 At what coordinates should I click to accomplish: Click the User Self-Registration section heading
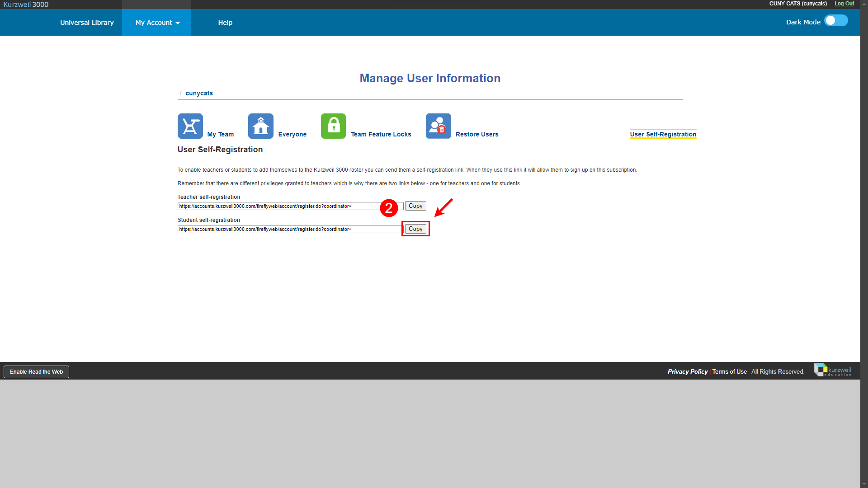point(220,150)
